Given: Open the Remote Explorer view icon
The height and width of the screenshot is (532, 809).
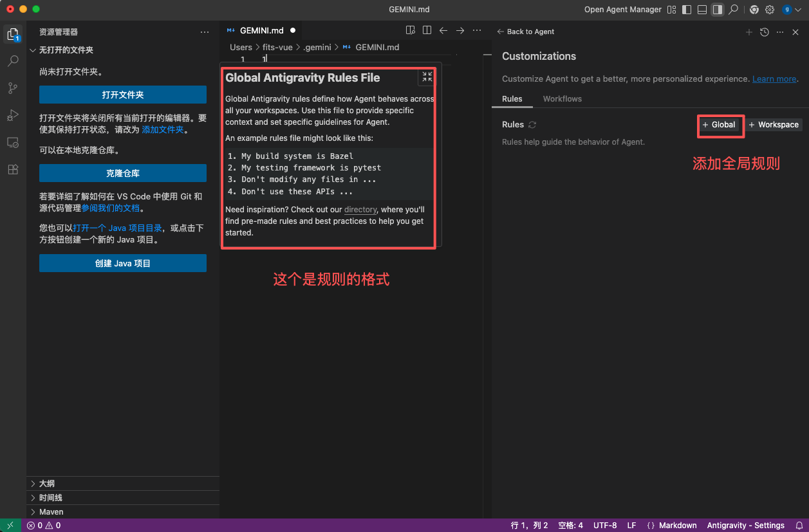Looking at the screenshot, I should click(13, 142).
